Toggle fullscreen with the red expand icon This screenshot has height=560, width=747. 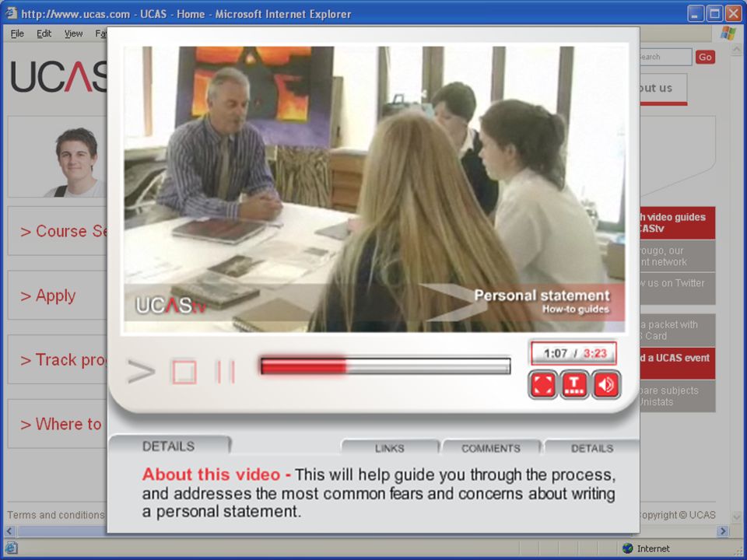point(542,385)
